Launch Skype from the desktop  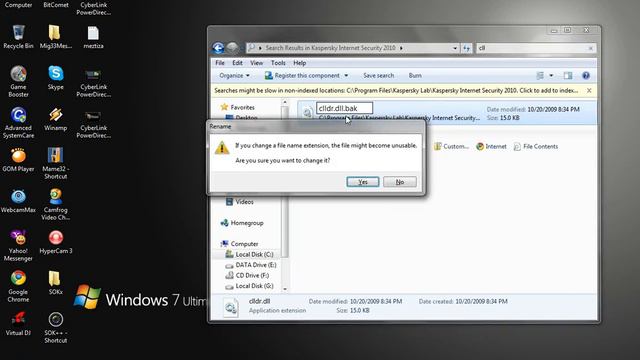click(x=56, y=78)
